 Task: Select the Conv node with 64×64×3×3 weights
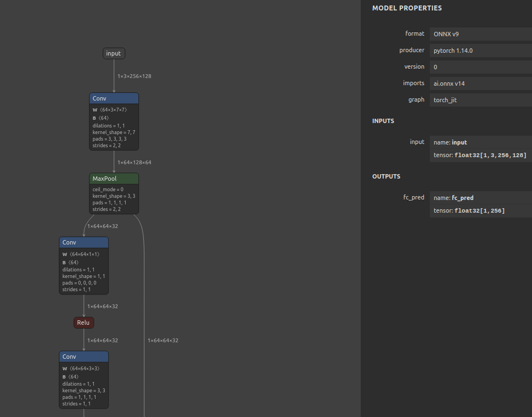pos(83,357)
